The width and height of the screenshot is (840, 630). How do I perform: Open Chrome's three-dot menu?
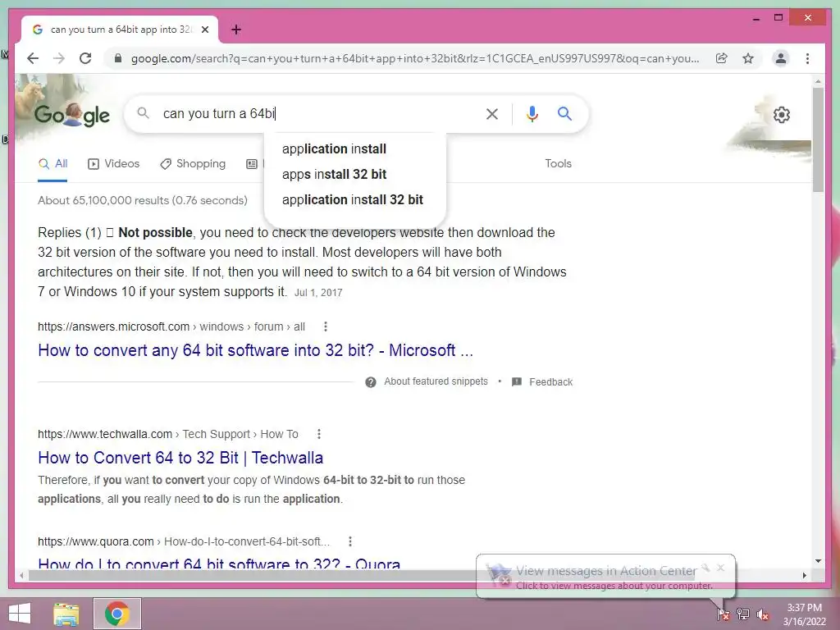tap(807, 58)
